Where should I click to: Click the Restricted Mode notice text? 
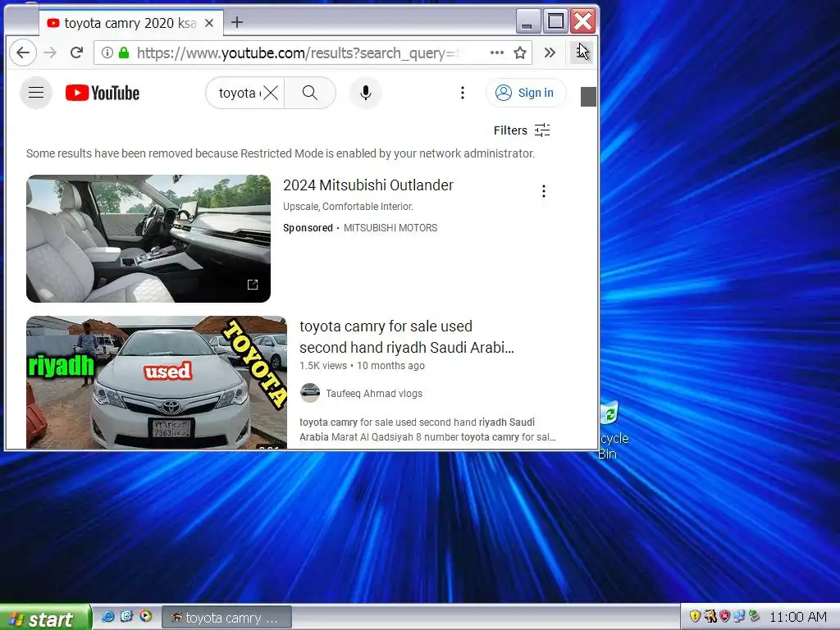point(281,153)
